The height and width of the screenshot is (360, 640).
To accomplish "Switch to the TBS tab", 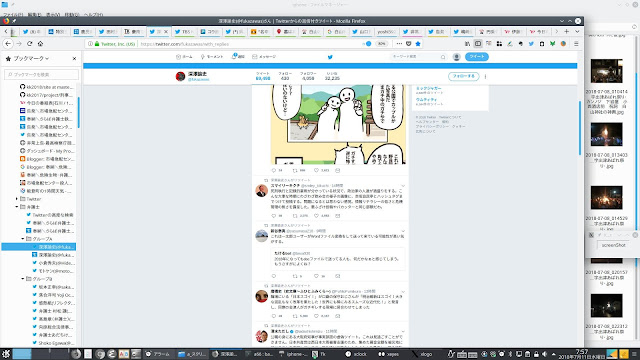I will [184, 31].
